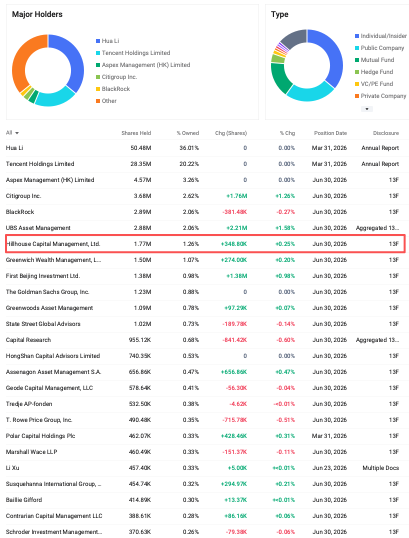The width and height of the screenshot is (409, 538).
Task: Sort by Shares Held column header
Action: click(136, 133)
